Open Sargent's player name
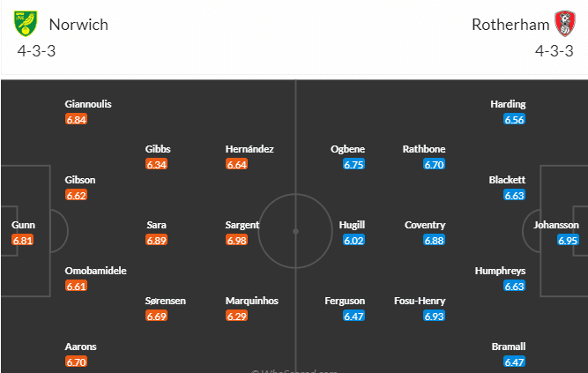This screenshot has height=373, width=588. click(242, 225)
